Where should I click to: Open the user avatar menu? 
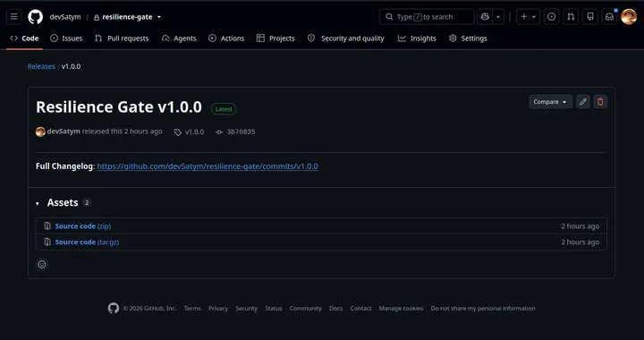tap(629, 17)
